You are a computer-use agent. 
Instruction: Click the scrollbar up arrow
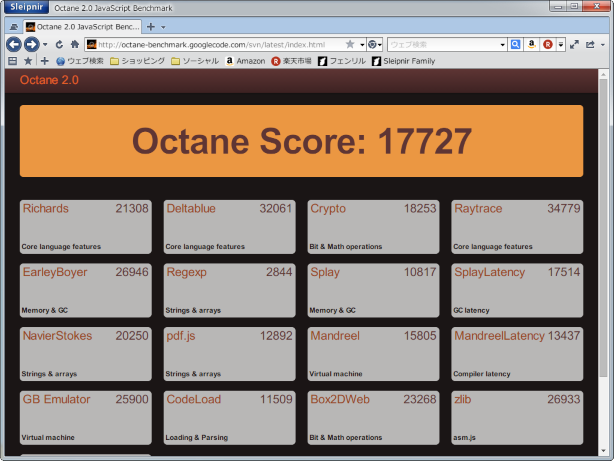(x=603, y=74)
